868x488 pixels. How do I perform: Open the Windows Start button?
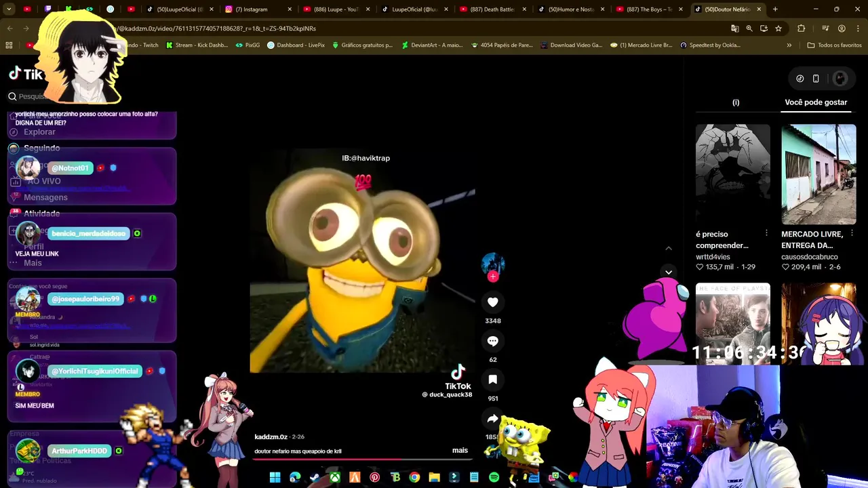(275, 477)
